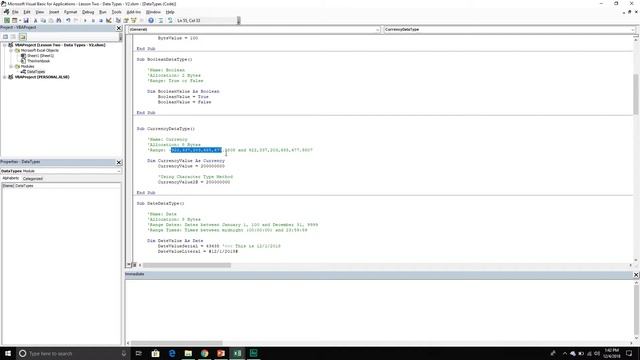Close the Properties panel
The width and height of the screenshot is (640, 360).
[119, 162]
